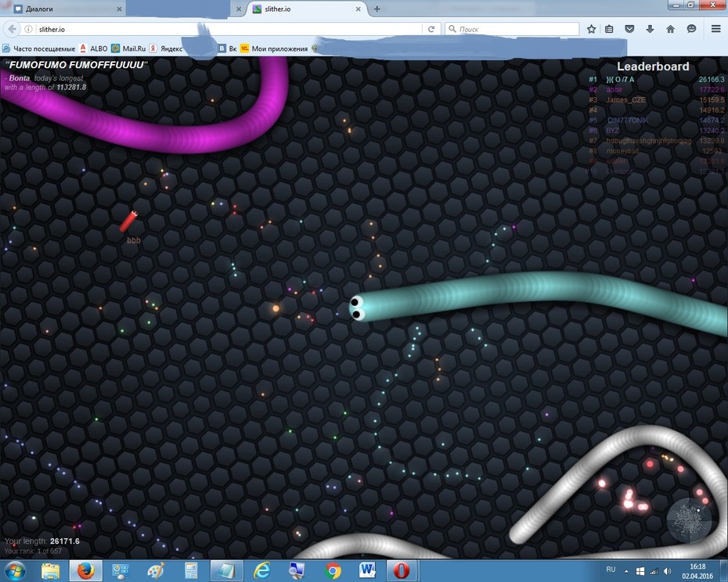Click the small red snake bbb
This screenshot has width=728, height=582.
point(128,221)
